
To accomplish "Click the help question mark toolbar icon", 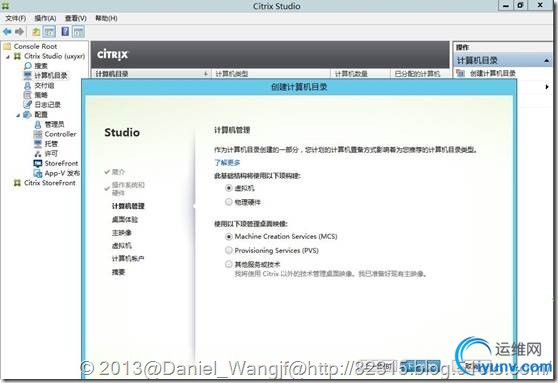I will 65,31.
